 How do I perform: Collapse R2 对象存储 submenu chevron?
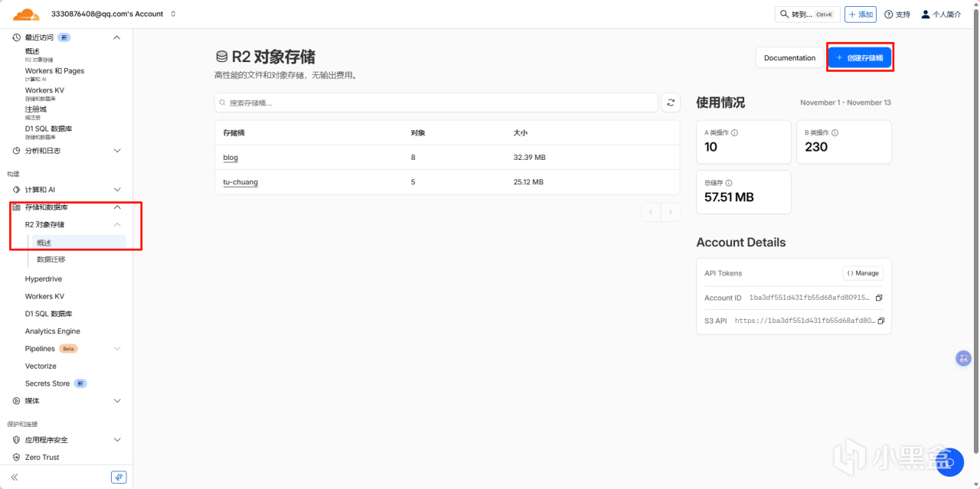(117, 224)
